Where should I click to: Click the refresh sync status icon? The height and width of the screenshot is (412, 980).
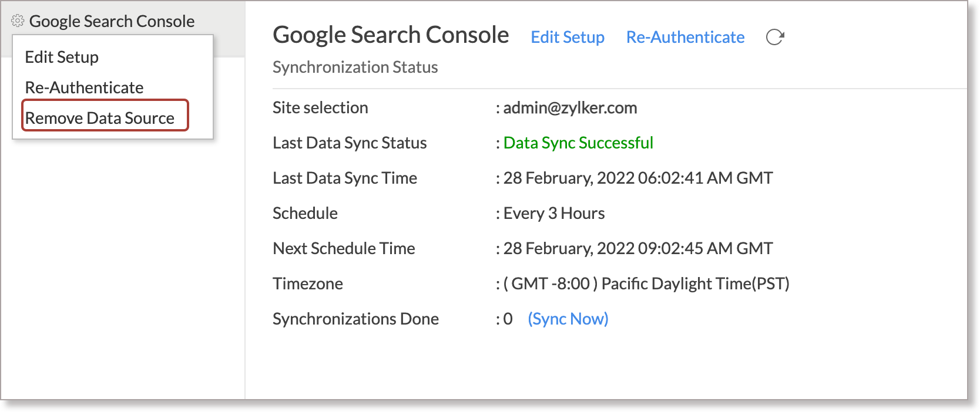point(775,38)
